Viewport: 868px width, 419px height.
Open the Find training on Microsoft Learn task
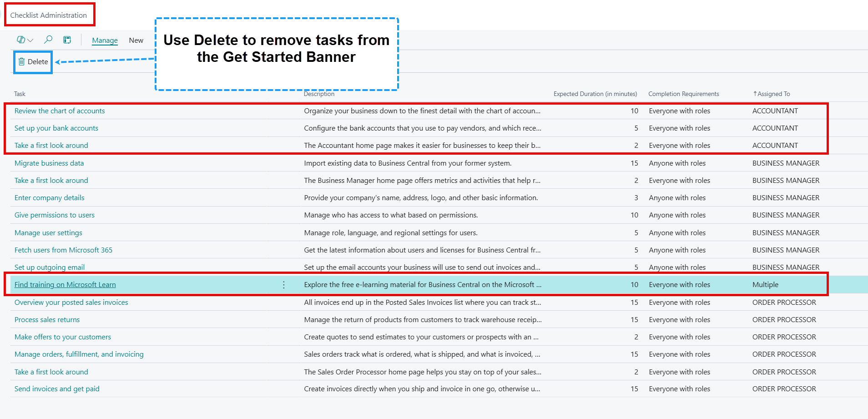(65, 284)
